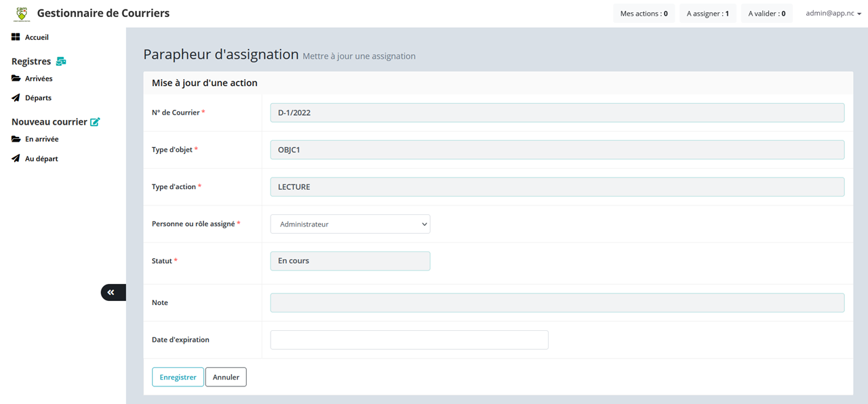This screenshot has width=868, height=404.
Task: Open the admin@app.nc user menu
Action: click(x=833, y=14)
